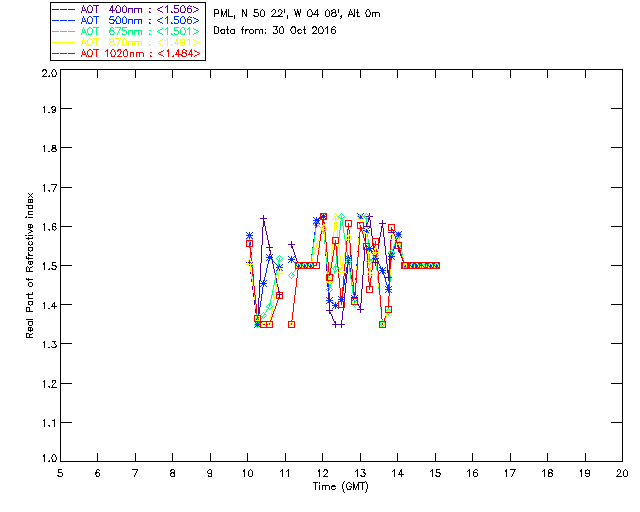Click the x-axis label 11
640x512 pixels.
pyautogui.click(x=285, y=473)
